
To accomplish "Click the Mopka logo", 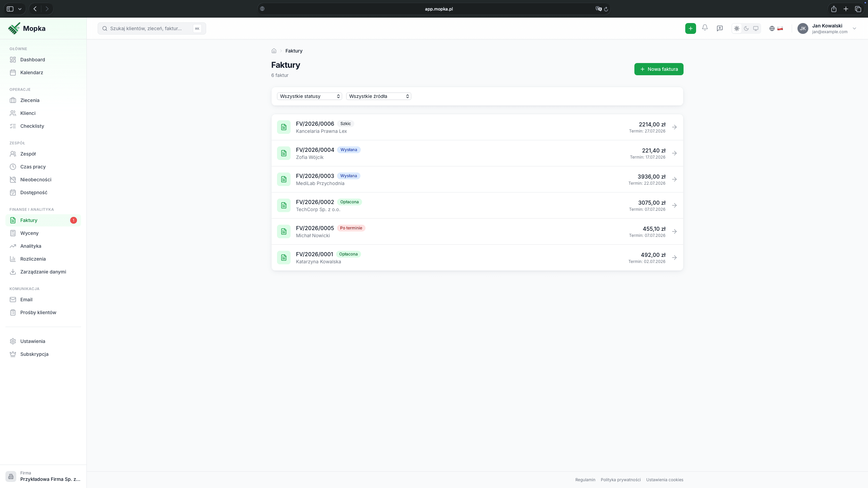I will (x=27, y=28).
